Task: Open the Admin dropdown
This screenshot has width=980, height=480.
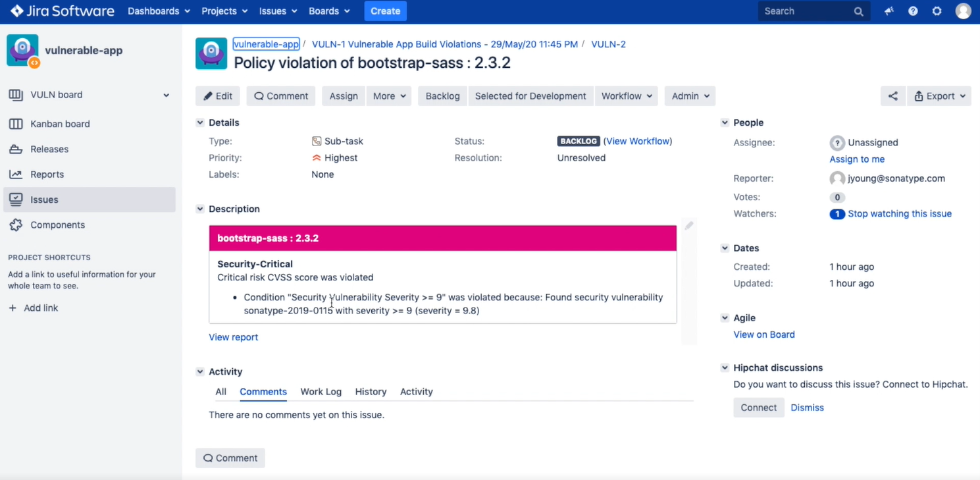Action: tap(690, 96)
